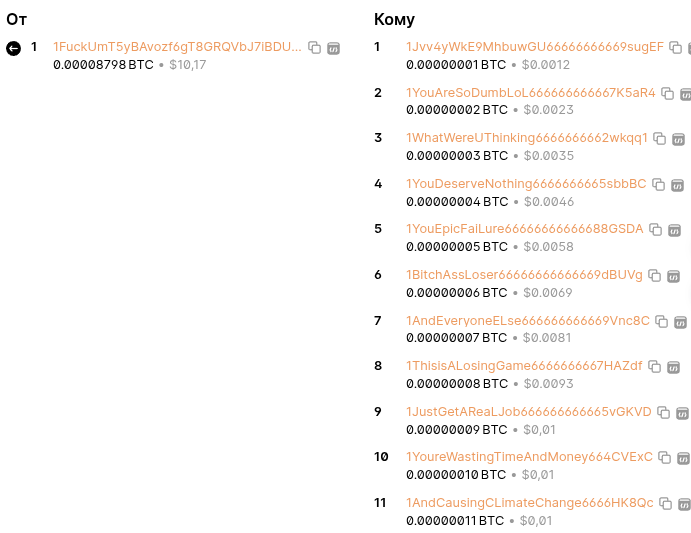Open wallet icon beside 1YouEpicFaiLure address
Image resolution: width=691 pixels, height=533 pixels.
(x=674, y=230)
